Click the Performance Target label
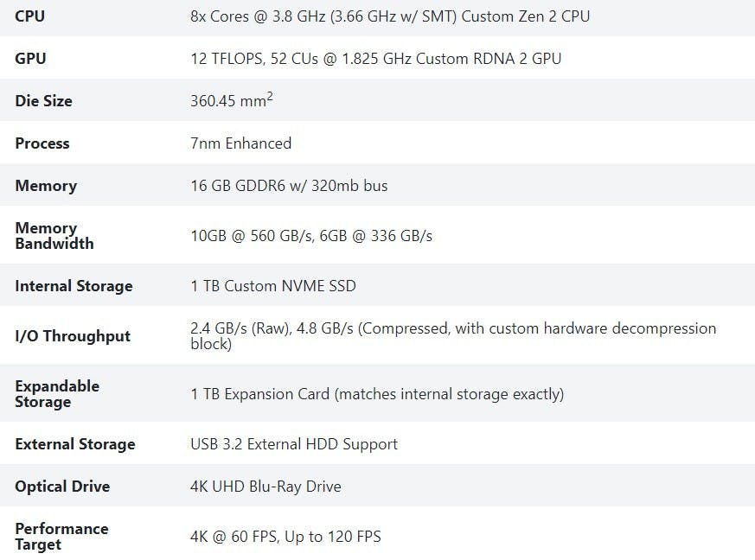Screen dimensions: 755x560 pos(61,537)
